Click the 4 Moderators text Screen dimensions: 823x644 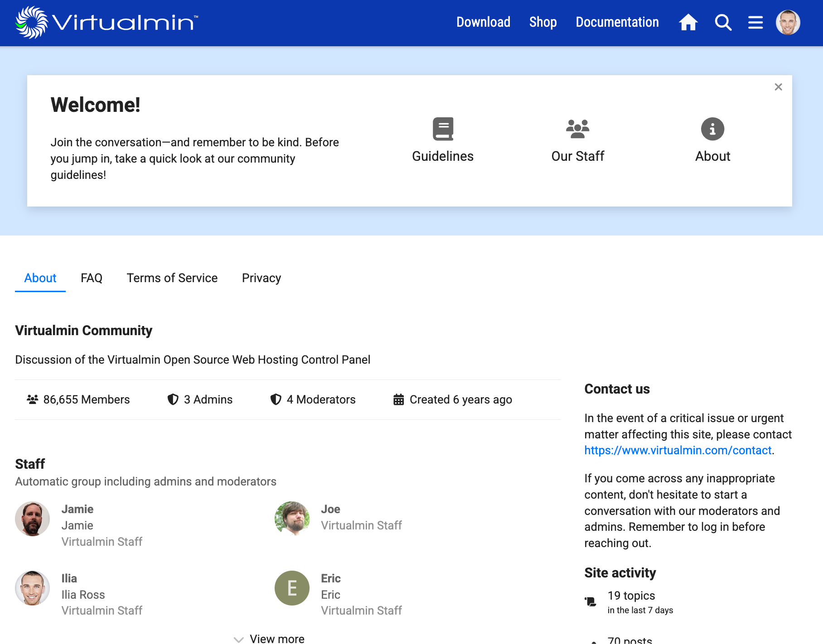pyautogui.click(x=321, y=399)
